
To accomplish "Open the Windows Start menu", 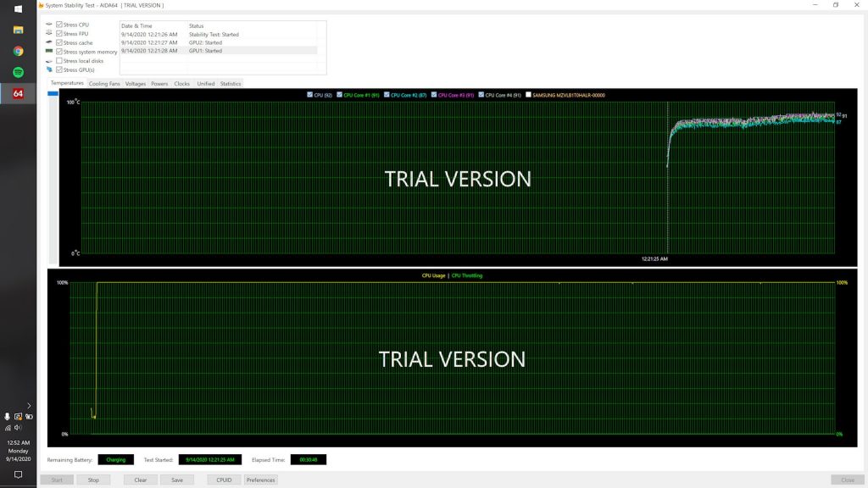I will (19, 8).
